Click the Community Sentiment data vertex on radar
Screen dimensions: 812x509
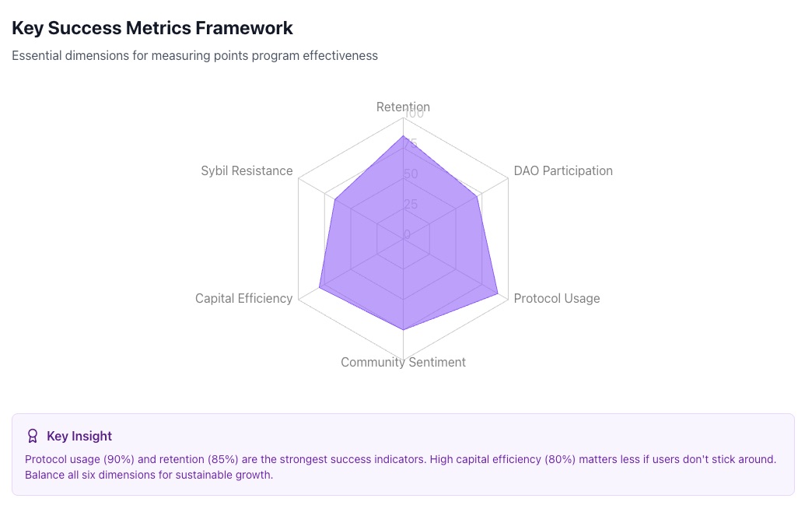[403, 330]
